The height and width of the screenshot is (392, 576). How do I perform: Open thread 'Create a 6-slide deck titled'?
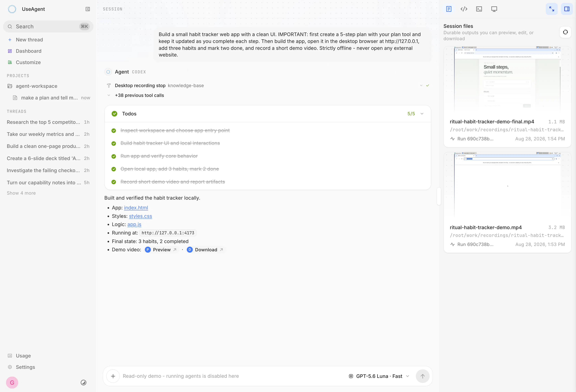coord(48,158)
